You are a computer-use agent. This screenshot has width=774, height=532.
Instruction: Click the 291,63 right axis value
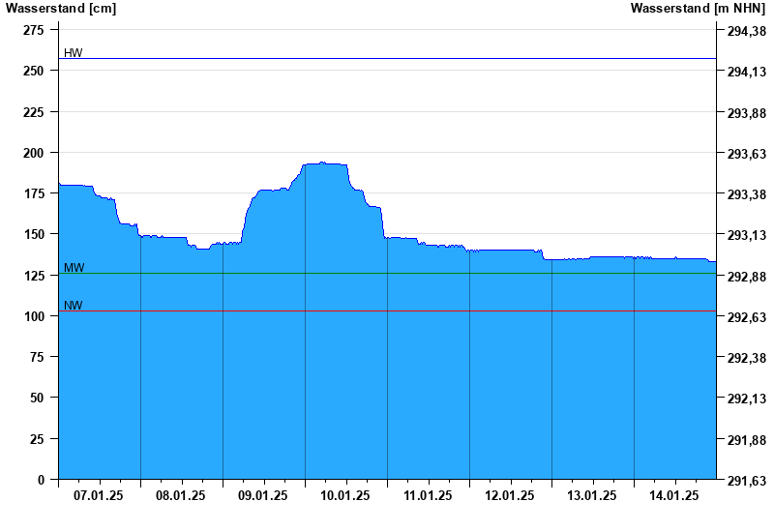click(747, 481)
